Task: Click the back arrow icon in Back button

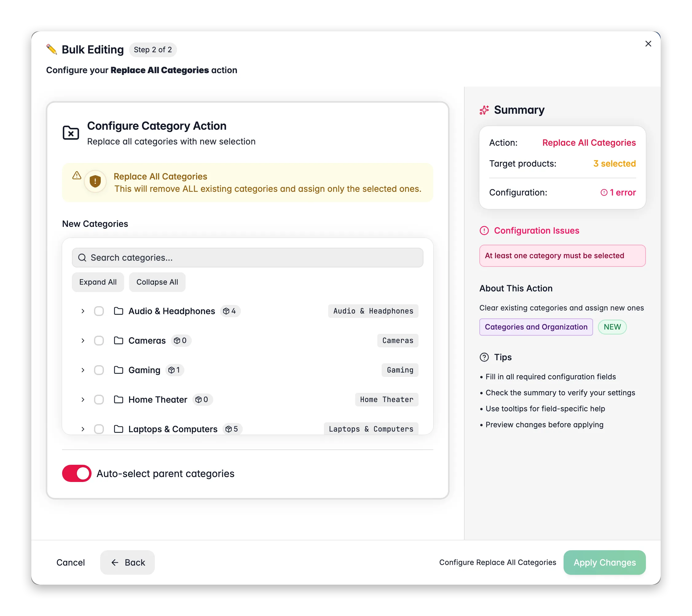Action: click(115, 563)
